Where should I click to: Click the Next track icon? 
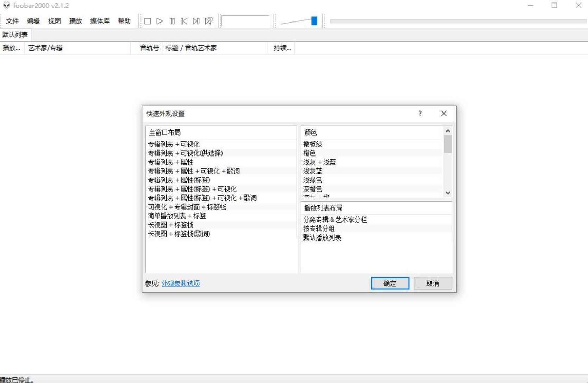tap(196, 21)
